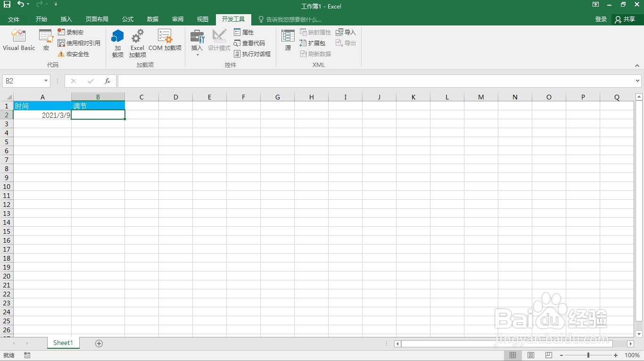Start Record Macro (录制宏)
The image size is (644, 361).
71,32
